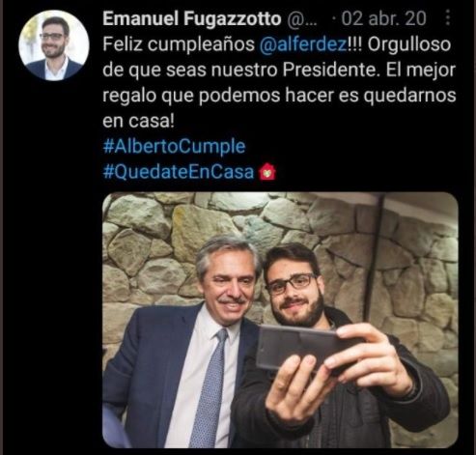The height and width of the screenshot is (455, 476).
Task: Follow the #QuedateEnCasa hashtag
Action: [x=179, y=172]
